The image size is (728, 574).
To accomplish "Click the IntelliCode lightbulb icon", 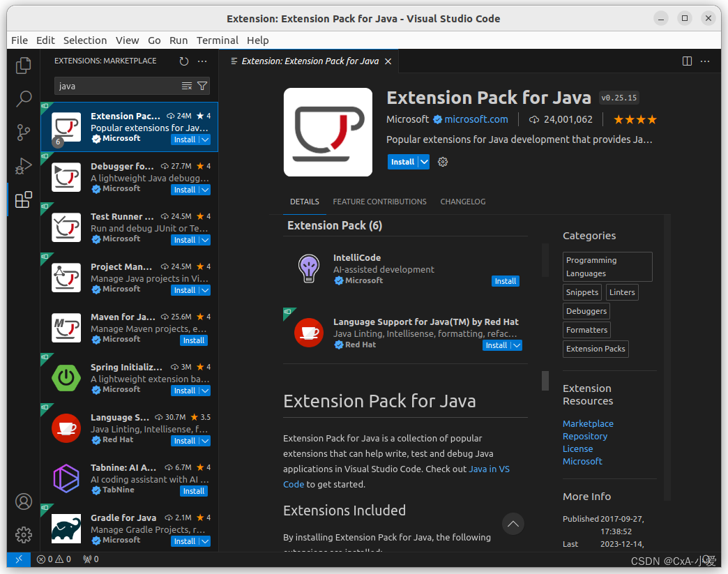I will coord(309,269).
